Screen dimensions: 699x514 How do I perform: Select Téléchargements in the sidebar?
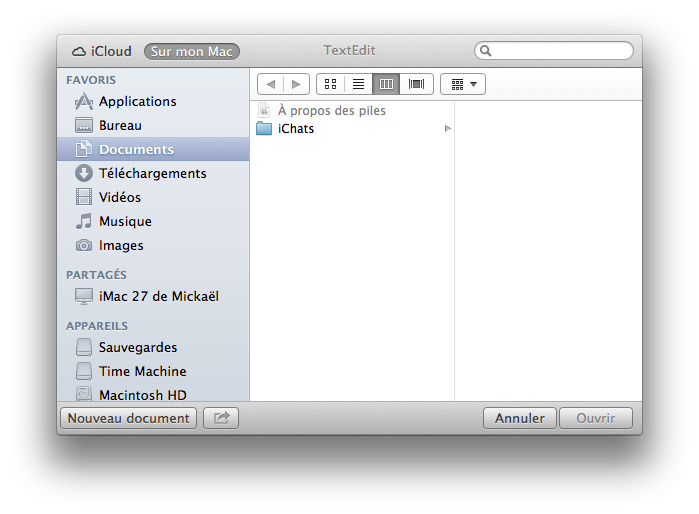[152, 173]
